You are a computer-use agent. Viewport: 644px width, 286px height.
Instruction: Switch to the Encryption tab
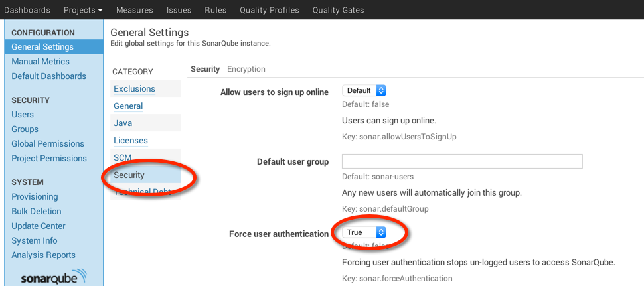coord(246,69)
